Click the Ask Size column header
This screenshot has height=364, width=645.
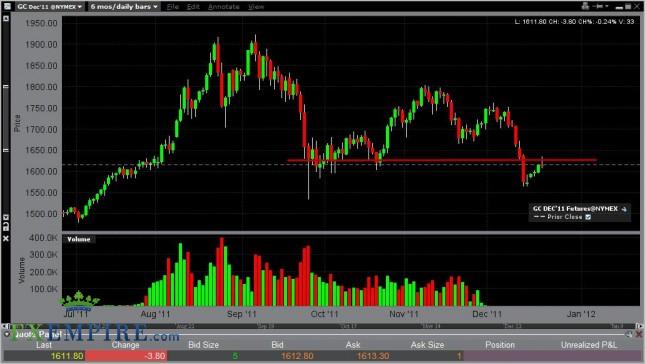click(427, 345)
